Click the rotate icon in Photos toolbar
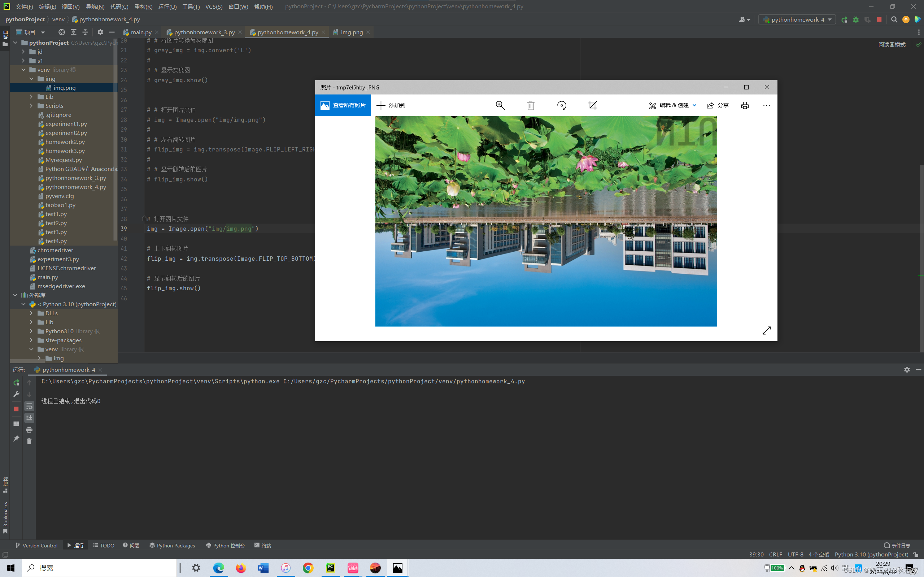924x577 pixels. 562,105
